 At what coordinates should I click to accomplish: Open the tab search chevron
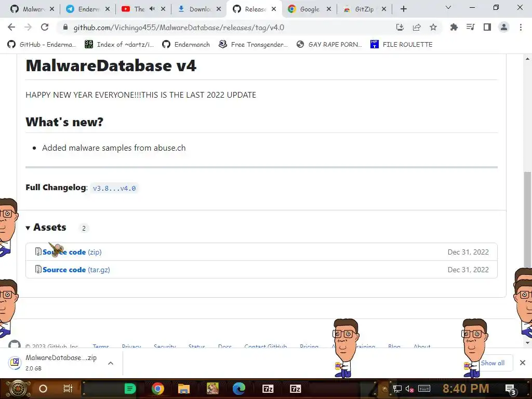point(448,7)
